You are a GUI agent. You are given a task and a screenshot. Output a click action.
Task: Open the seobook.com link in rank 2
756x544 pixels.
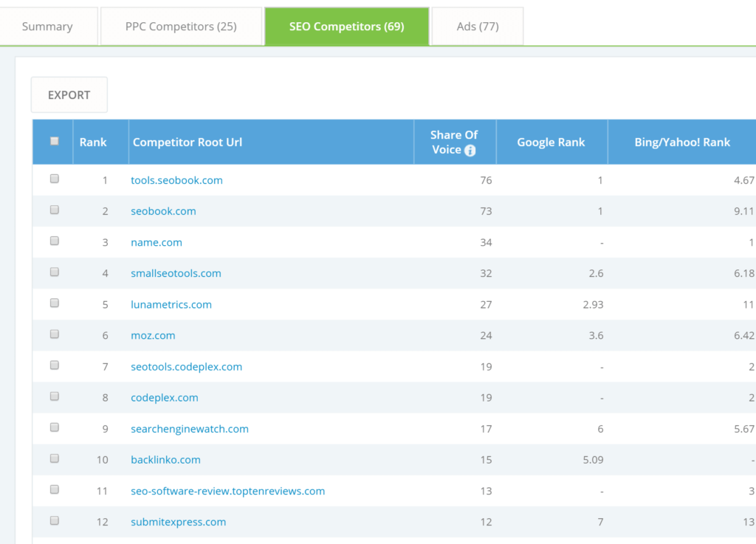163,211
